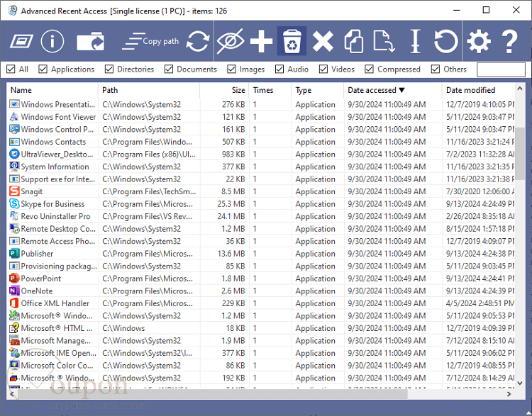This screenshot has width=532, height=416.
Task: Click the Snagit application icon
Action: [14, 191]
